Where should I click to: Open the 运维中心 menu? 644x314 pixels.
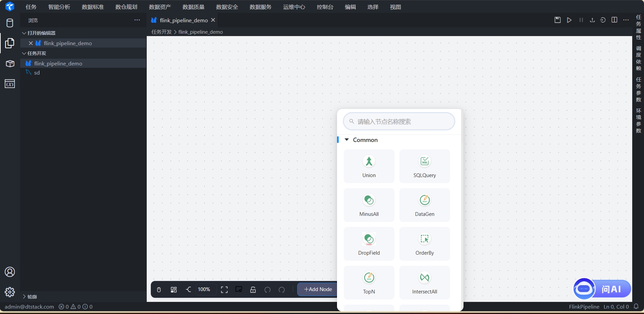pos(294,7)
